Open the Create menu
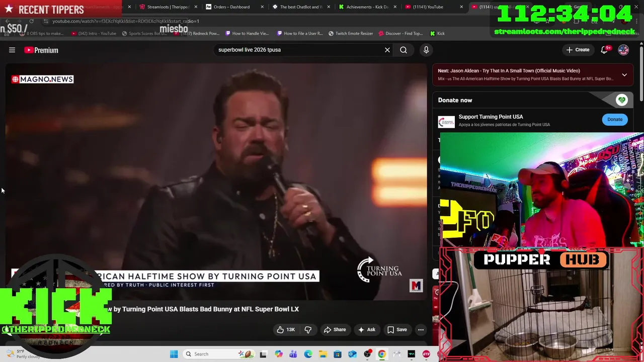 578,50
